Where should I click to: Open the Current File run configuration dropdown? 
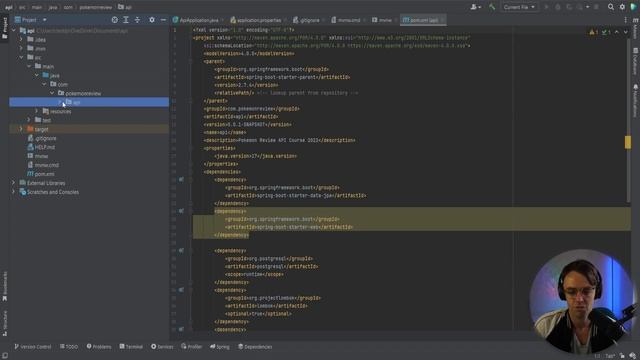pos(519,7)
